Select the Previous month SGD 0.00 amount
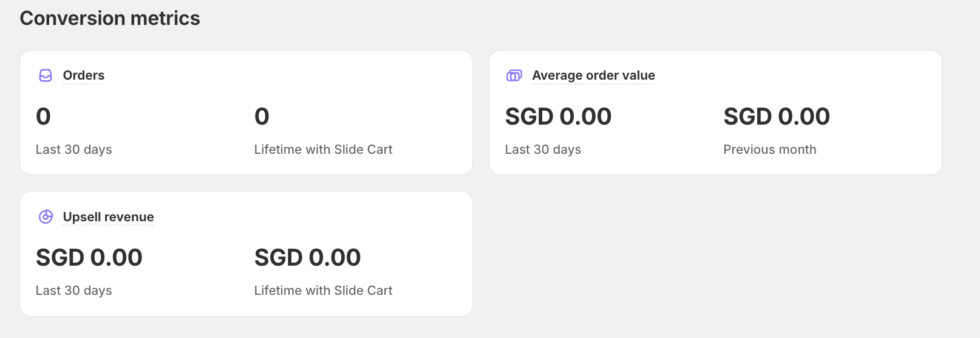Screen dimensions: 980x338 click(x=776, y=116)
